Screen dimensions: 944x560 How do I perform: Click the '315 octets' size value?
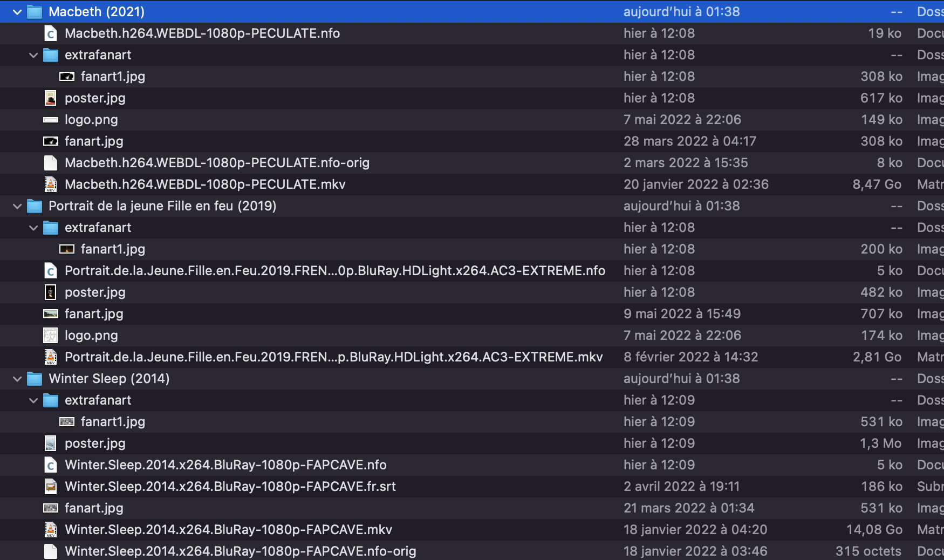pos(868,551)
